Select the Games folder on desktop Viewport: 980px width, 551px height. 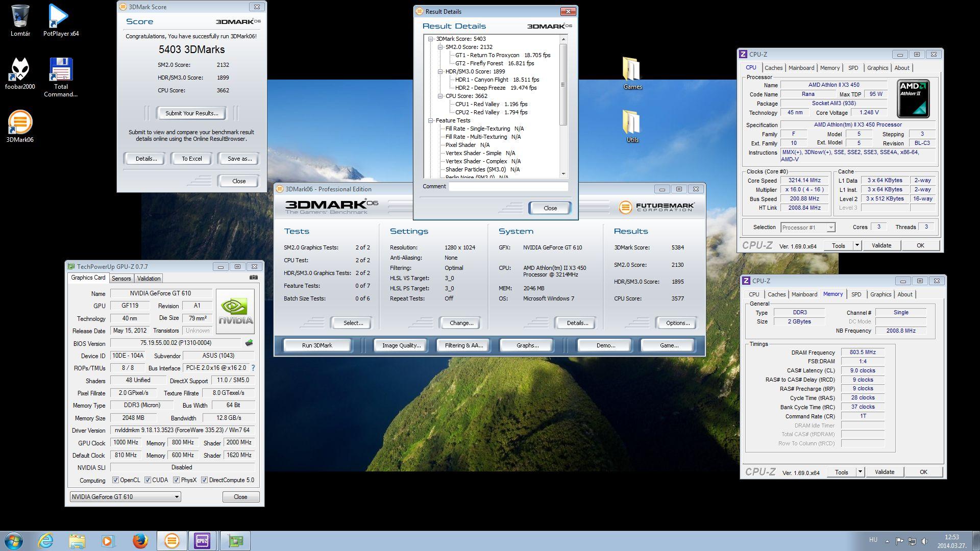pyautogui.click(x=632, y=73)
